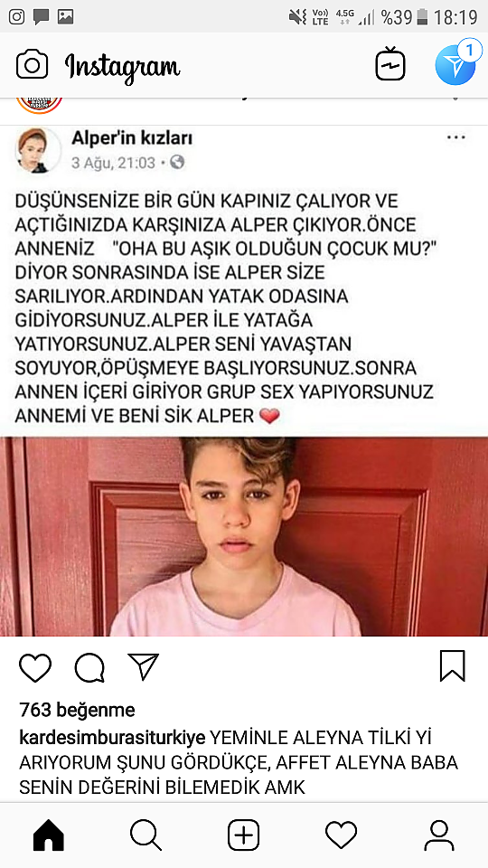Tap the Alper'in kızları page name
Image resolution: width=488 pixels, height=868 pixels.
[x=132, y=137]
